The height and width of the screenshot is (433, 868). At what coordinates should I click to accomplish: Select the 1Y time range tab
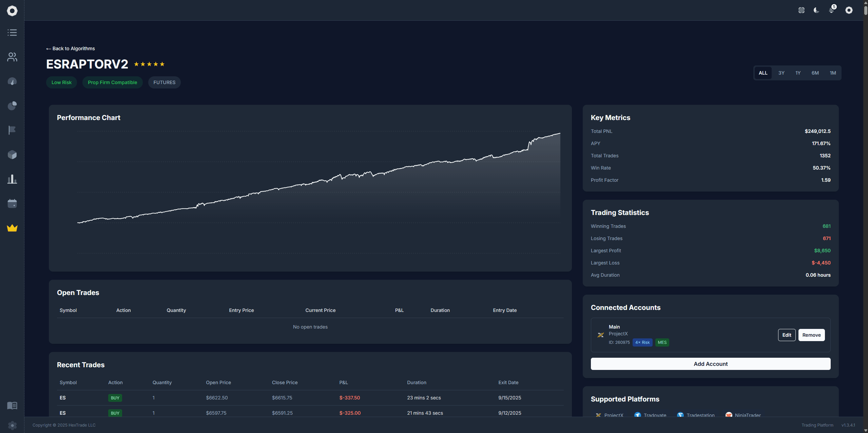(798, 73)
